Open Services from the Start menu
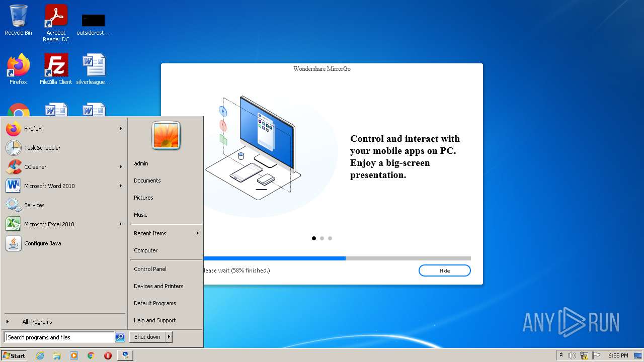The image size is (644, 362). (x=64, y=205)
